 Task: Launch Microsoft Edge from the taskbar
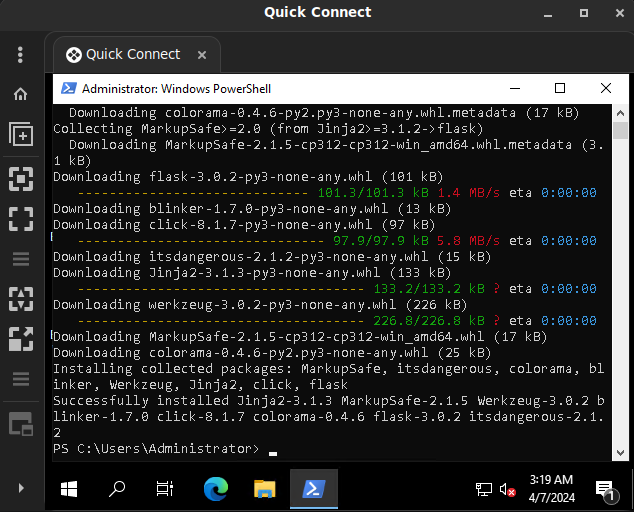click(x=216, y=489)
